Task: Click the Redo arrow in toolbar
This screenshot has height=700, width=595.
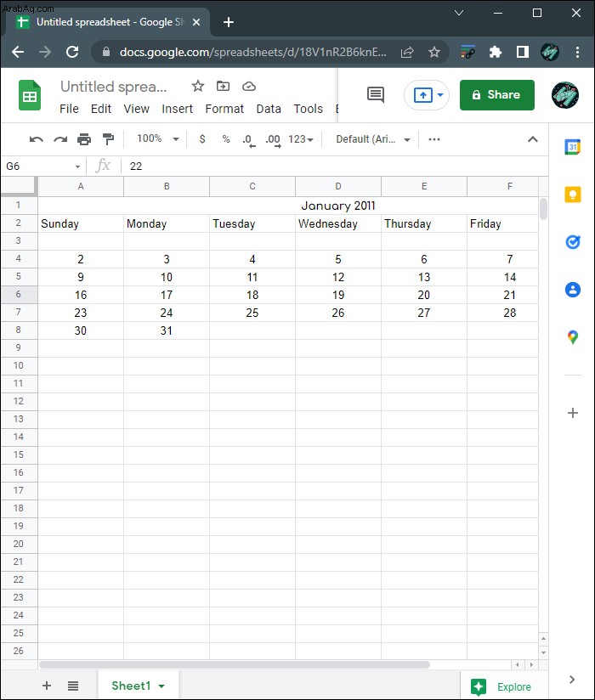Action: 60,139
